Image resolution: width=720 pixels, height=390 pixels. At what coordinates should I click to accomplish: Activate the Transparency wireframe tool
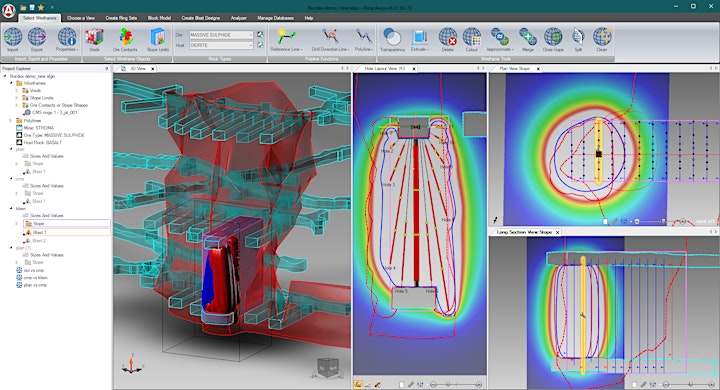click(x=392, y=39)
